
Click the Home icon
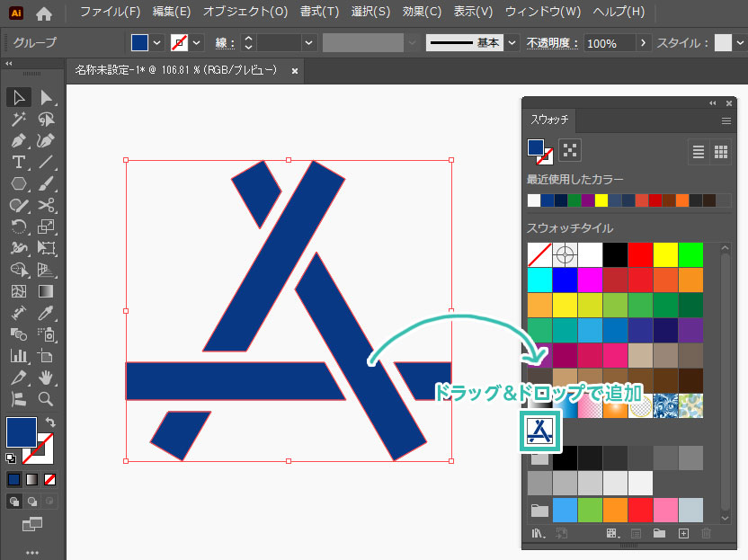[x=44, y=13]
